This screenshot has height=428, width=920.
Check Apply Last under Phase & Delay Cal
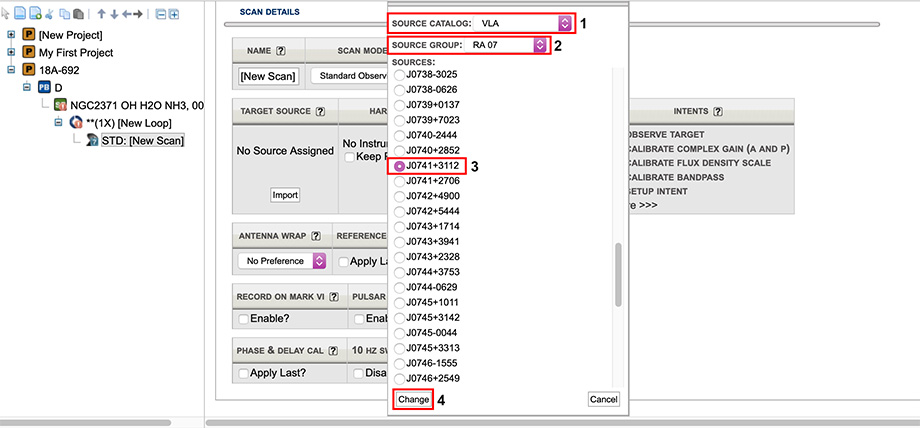click(x=244, y=373)
